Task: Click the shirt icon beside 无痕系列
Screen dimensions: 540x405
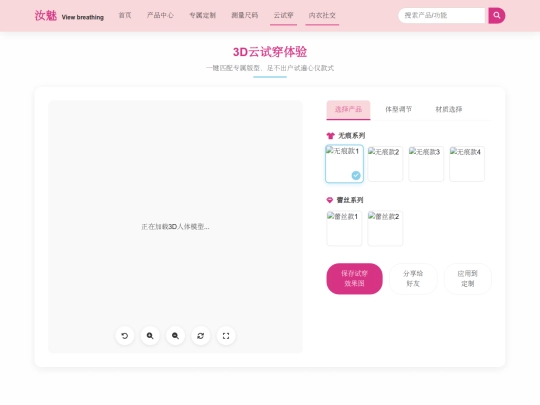Action: [x=330, y=136]
